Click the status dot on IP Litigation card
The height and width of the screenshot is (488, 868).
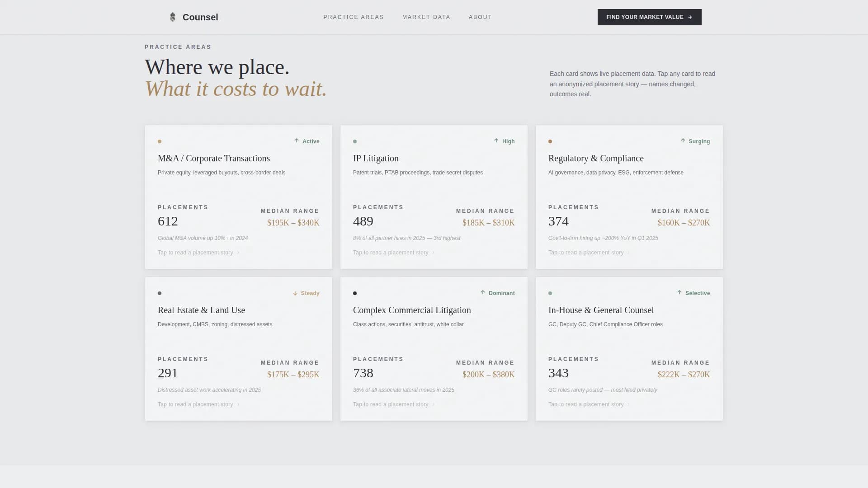355,141
